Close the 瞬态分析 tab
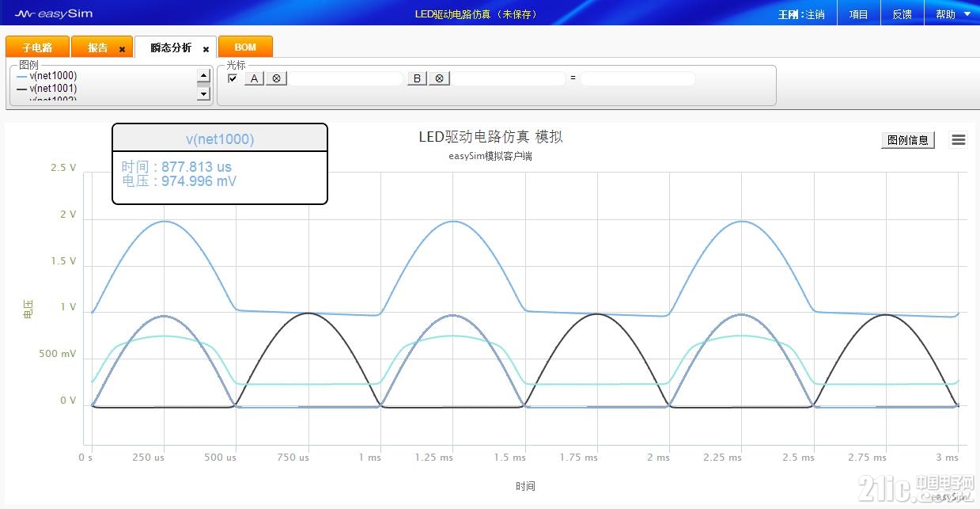980x509 pixels. (x=206, y=49)
